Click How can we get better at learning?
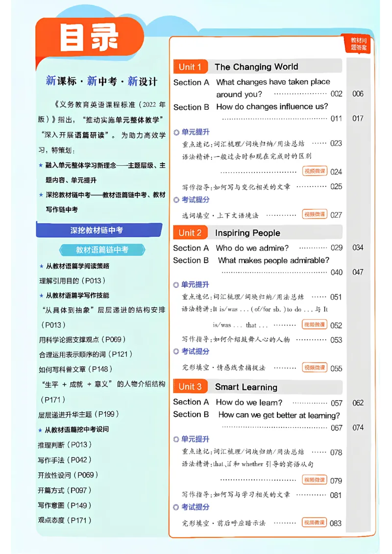This screenshot has height=554, width=392. coord(279,415)
